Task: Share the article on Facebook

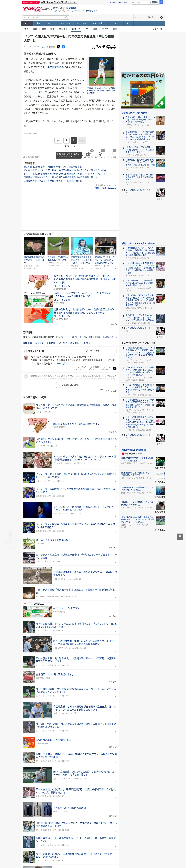Action: pyautogui.click(x=63, y=47)
